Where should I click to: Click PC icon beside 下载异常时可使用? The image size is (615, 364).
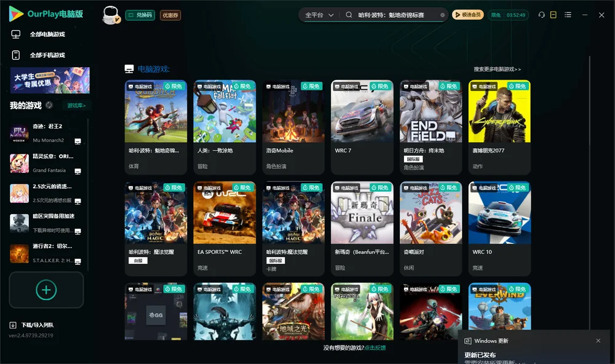(x=77, y=231)
